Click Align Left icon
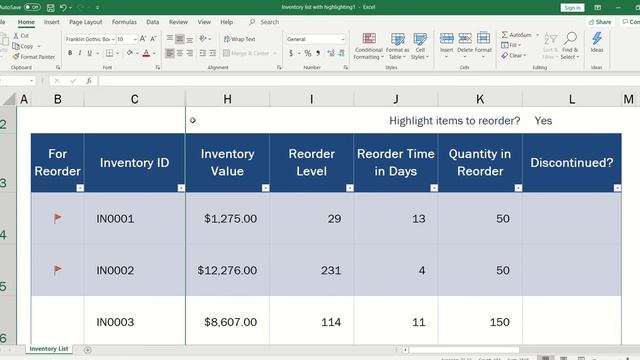The height and width of the screenshot is (360, 640). click(170, 53)
